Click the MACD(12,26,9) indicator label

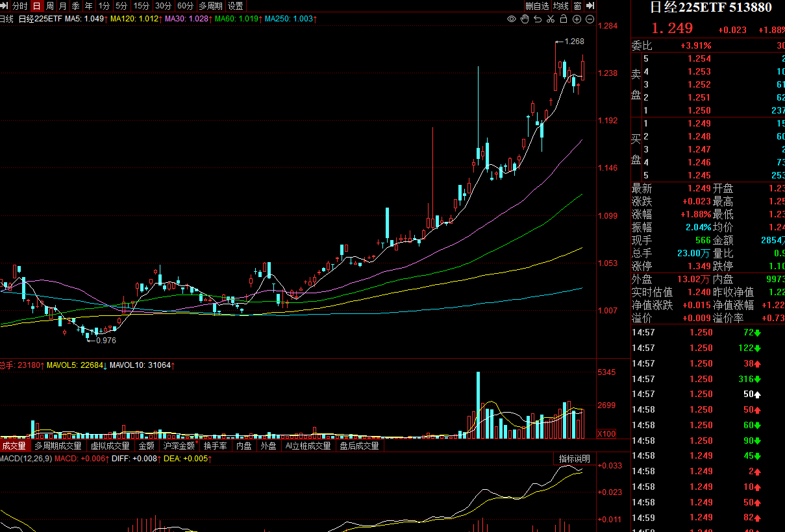coord(26,459)
